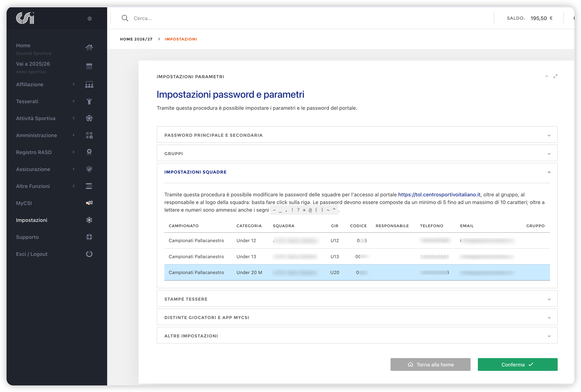The width and height of the screenshot is (581, 392).
Task: Select the Under 12 team row
Action: point(357,240)
